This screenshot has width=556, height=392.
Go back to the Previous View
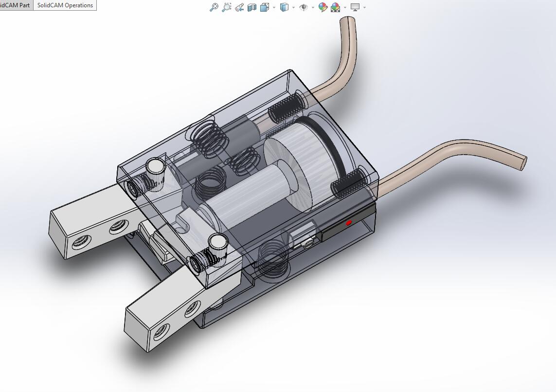point(239,7)
